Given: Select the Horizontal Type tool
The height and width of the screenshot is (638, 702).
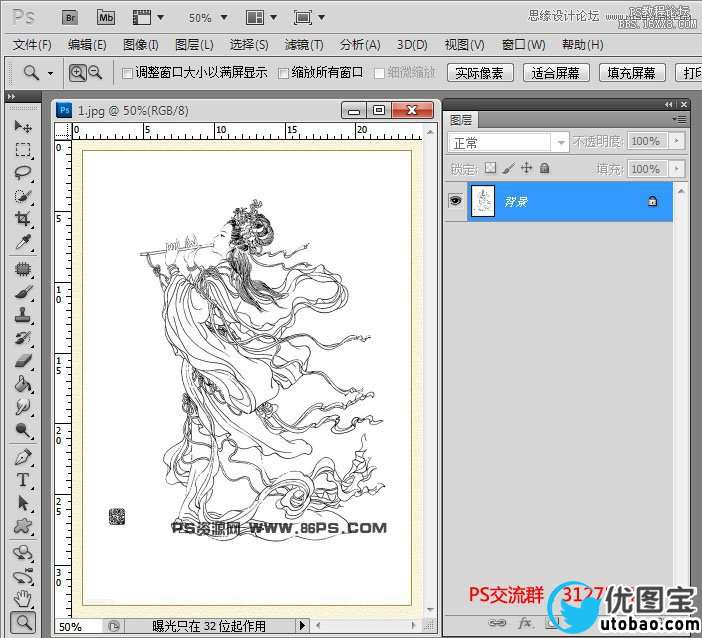Looking at the screenshot, I should pos(22,480).
